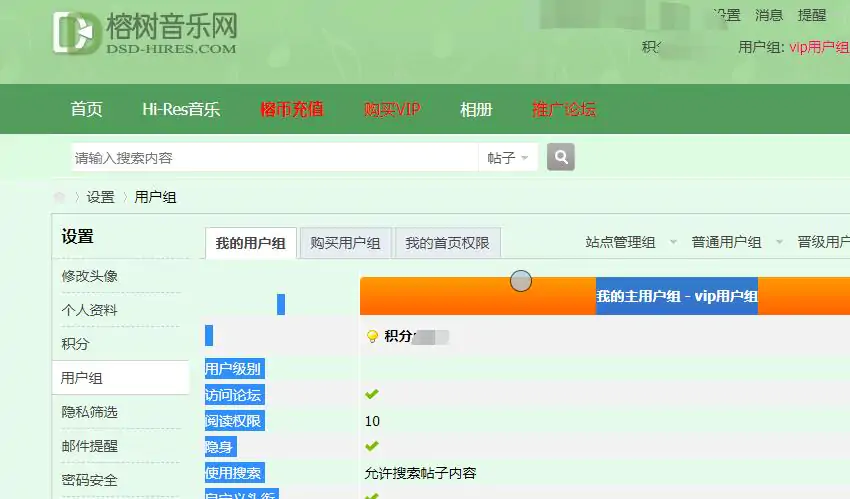Click the 使用搜索 row label

point(234,472)
